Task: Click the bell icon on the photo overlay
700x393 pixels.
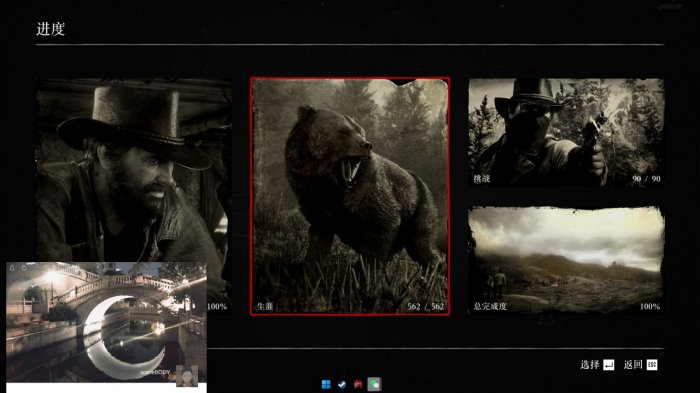Action: tap(12, 268)
